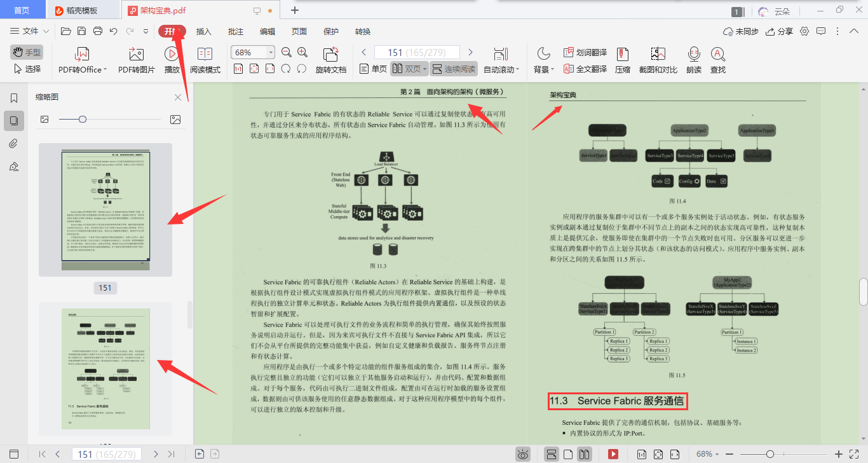The image size is (868, 463).
Task: Enable 划词翻译 word translation
Action: pos(585,52)
